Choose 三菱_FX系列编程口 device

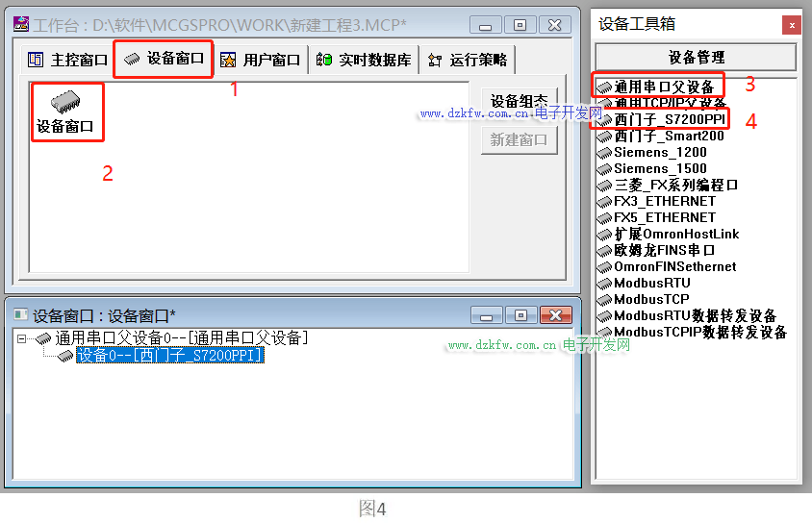[x=675, y=186]
